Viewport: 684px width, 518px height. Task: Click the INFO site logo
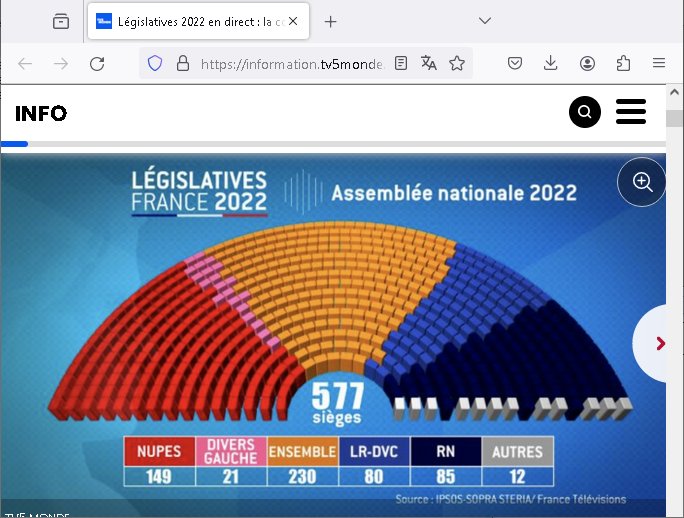coord(41,113)
